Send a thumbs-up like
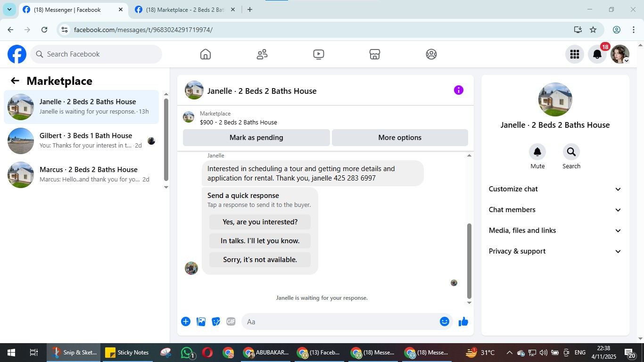 click(463, 321)
